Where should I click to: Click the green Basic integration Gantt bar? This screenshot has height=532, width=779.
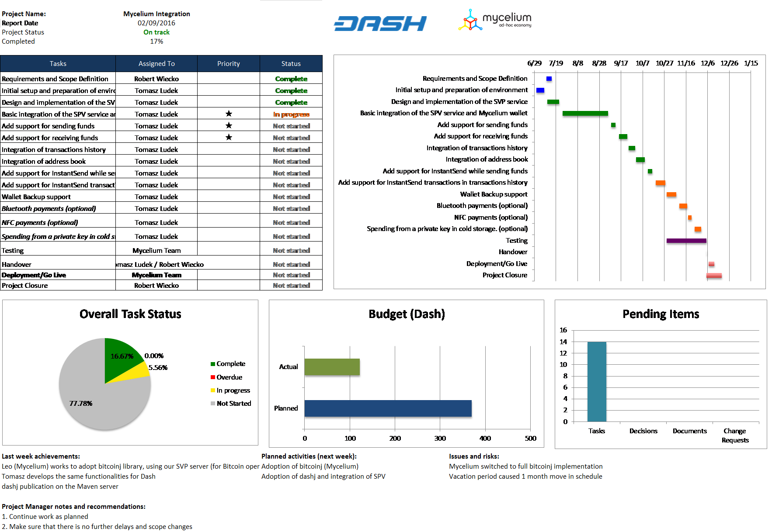pos(585,113)
